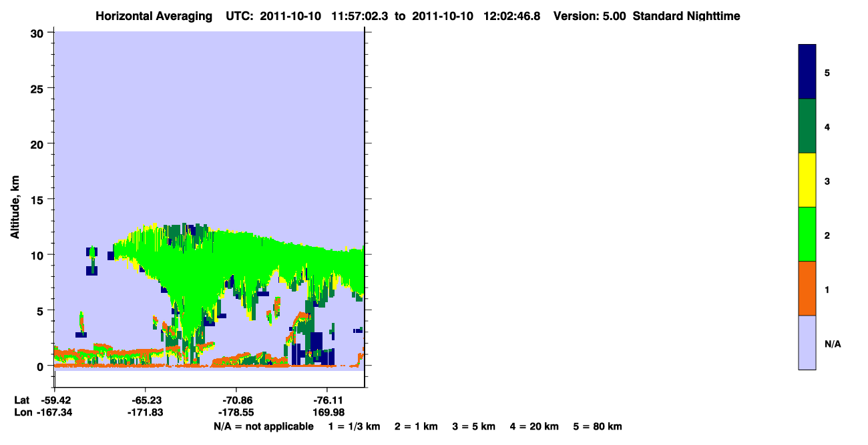Click latitude value -70.86
The width and height of the screenshot is (868, 445).
pos(236,400)
